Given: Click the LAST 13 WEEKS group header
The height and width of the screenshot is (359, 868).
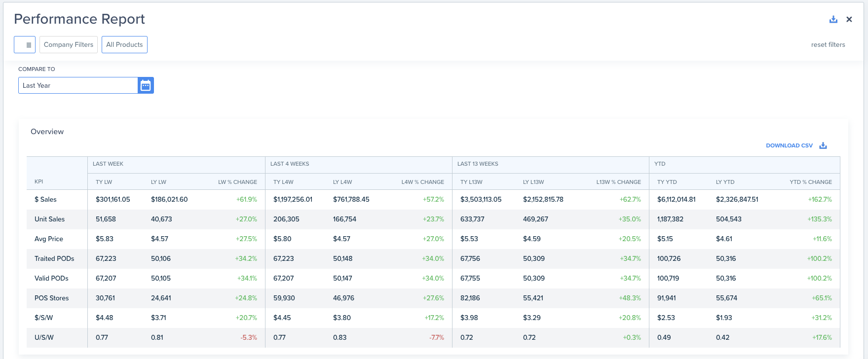Looking at the screenshot, I should (478, 164).
